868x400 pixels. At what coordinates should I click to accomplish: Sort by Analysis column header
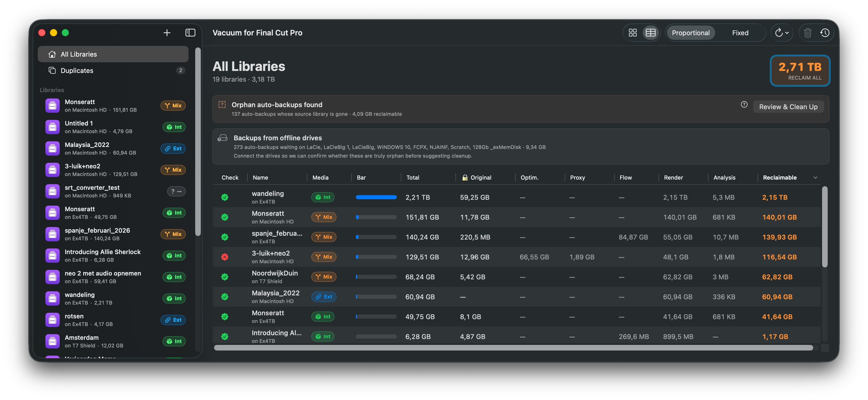tap(724, 178)
